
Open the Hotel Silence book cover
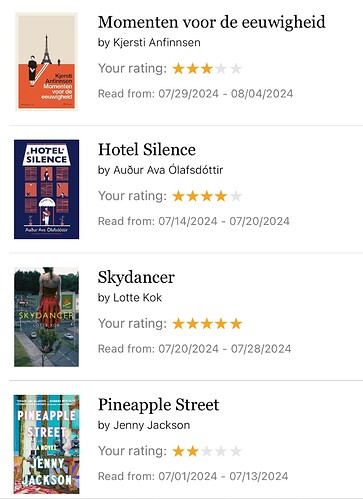click(x=46, y=189)
